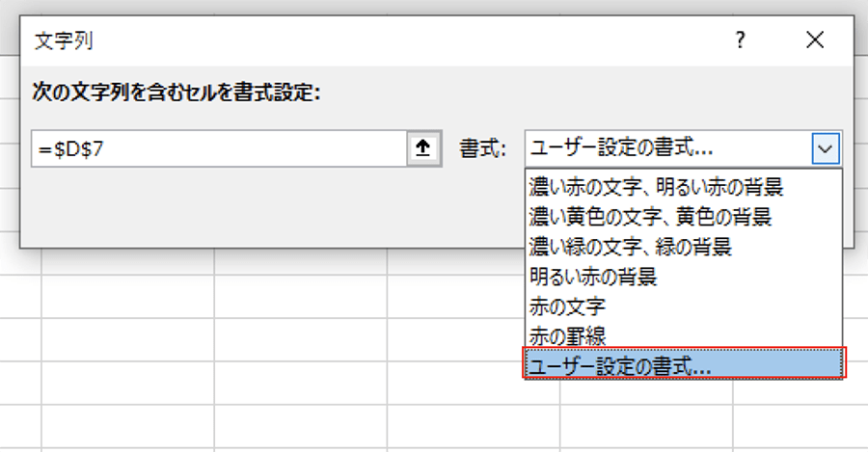Screen dimensions: 868x452
Task: Collapse the 書式 dropdown arrow
Action: pos(826,148)
